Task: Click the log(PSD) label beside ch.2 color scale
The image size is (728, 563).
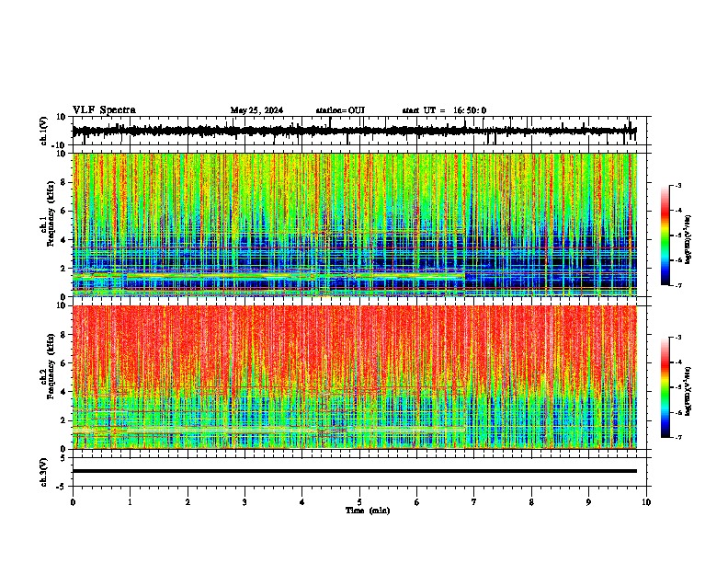Action: pos(688,392)
